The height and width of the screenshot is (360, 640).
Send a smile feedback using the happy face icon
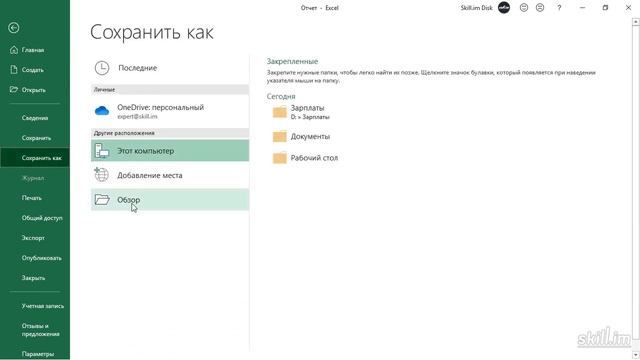[x=524, y=7]
